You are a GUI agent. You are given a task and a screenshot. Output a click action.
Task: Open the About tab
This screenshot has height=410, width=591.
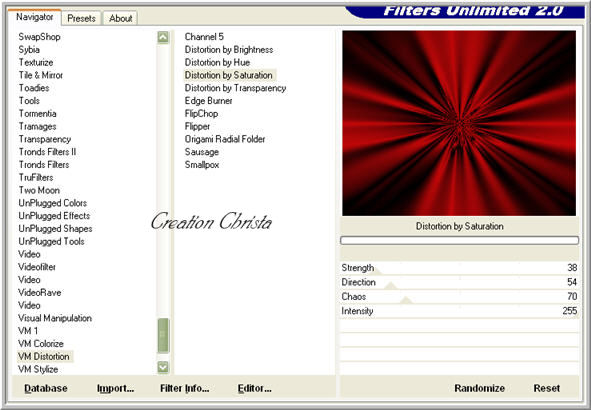tap(121, 18)
